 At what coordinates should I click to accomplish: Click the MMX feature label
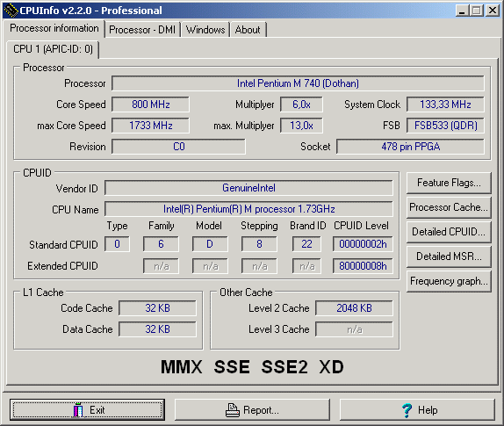coord(182,367)
